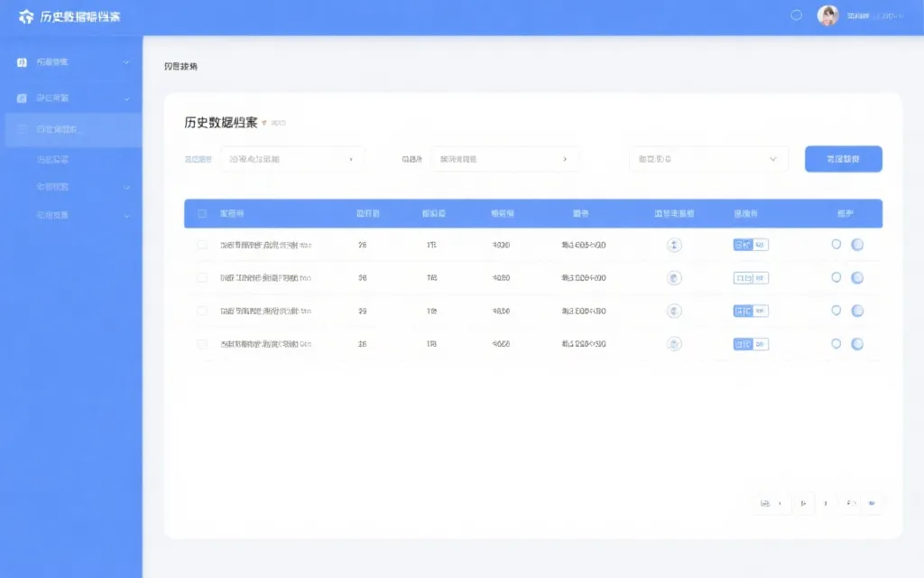
Task: Select the round radio control in second row
Action: pos(836,277)
